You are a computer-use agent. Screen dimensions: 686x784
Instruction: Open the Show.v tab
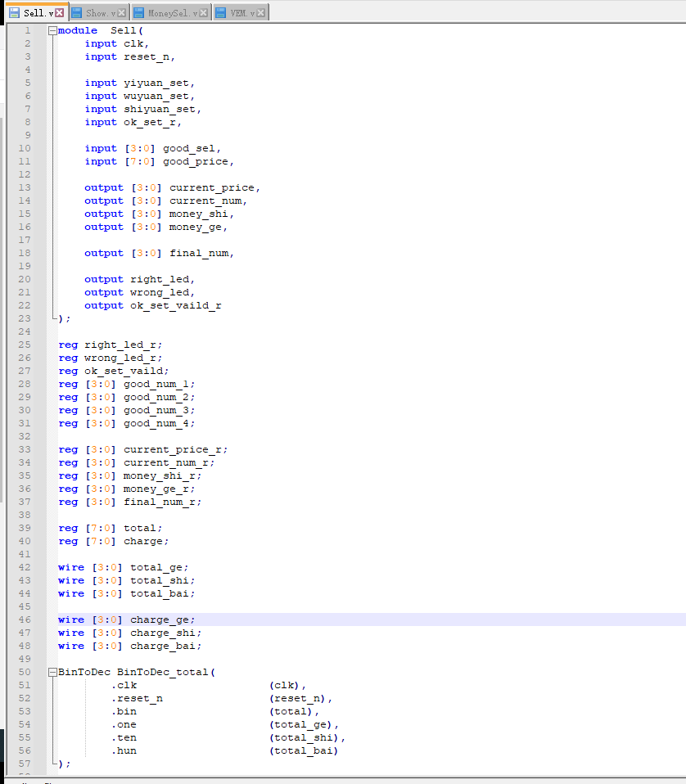coord(100,13)
